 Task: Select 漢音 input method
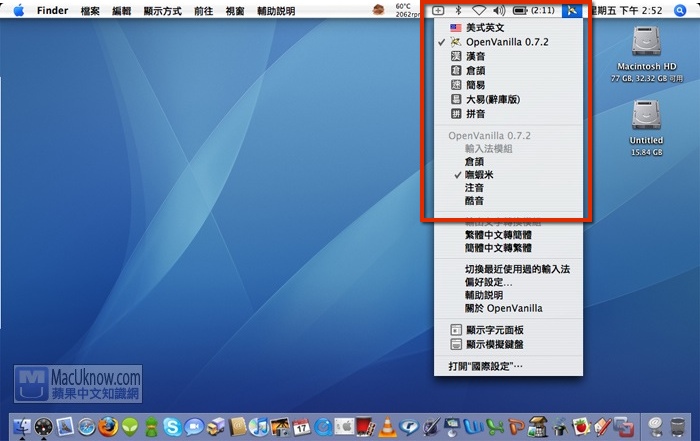tap(508, 56)
